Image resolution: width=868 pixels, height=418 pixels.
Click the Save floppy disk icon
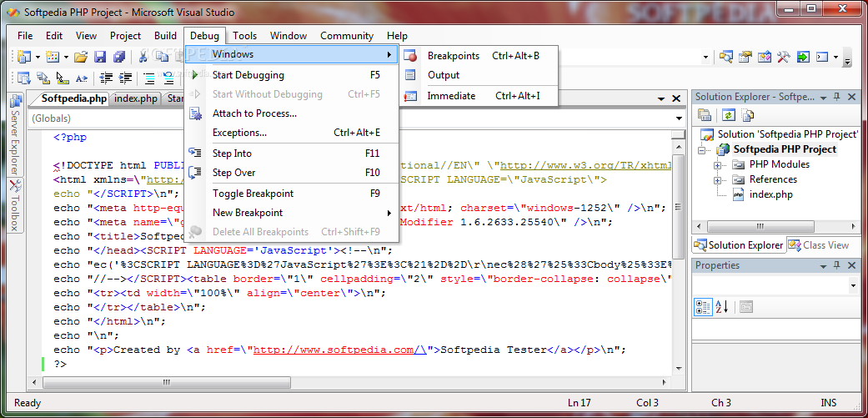[x=100, y=57]
